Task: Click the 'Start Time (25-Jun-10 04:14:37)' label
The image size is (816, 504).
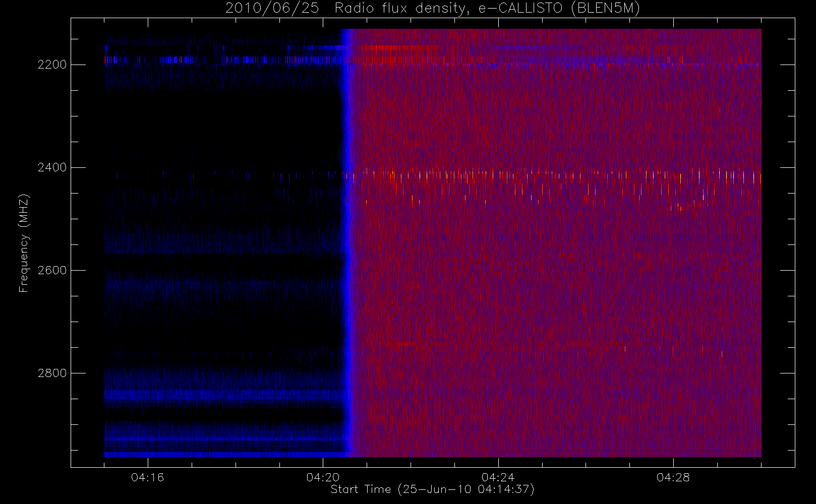Action: 432,489
